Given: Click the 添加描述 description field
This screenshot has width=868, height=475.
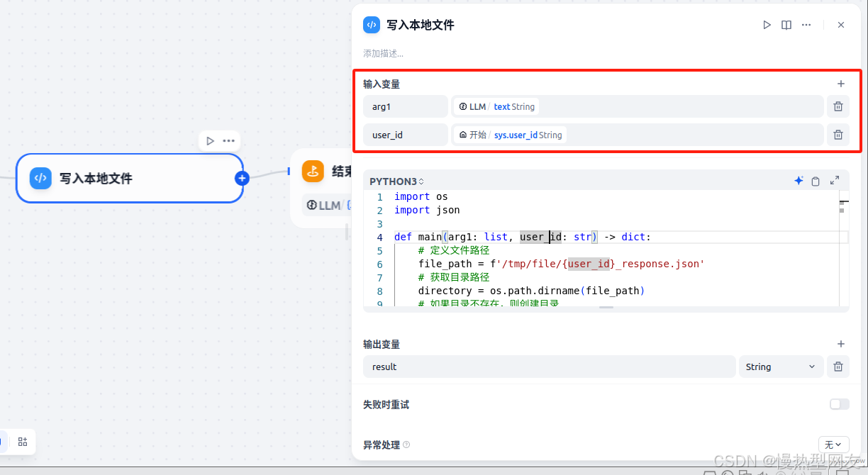Looking at the screenshot, I should tap(384, 53).
